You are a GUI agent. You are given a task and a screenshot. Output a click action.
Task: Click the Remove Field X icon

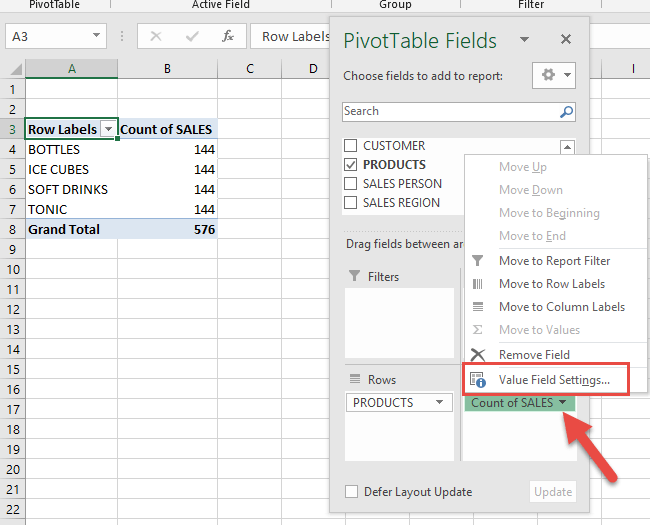(478, 355)
